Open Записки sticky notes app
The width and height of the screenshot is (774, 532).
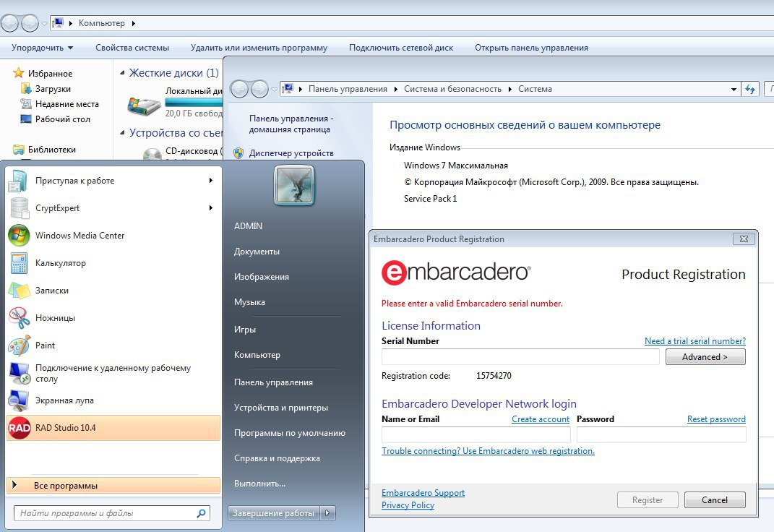(113, 291)
